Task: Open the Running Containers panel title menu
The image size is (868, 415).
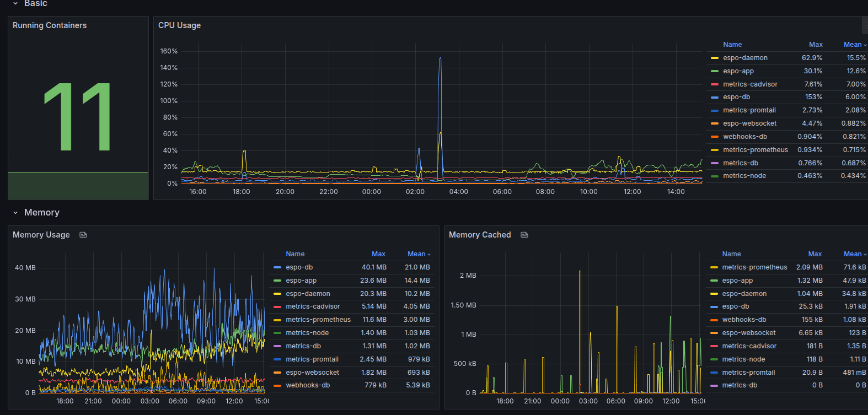Action: [50, 25]
